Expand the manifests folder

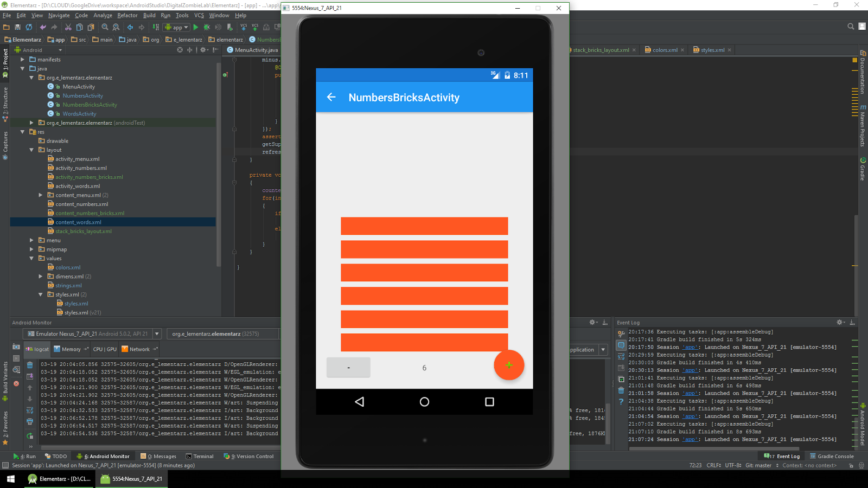click(x=22, y=60)
